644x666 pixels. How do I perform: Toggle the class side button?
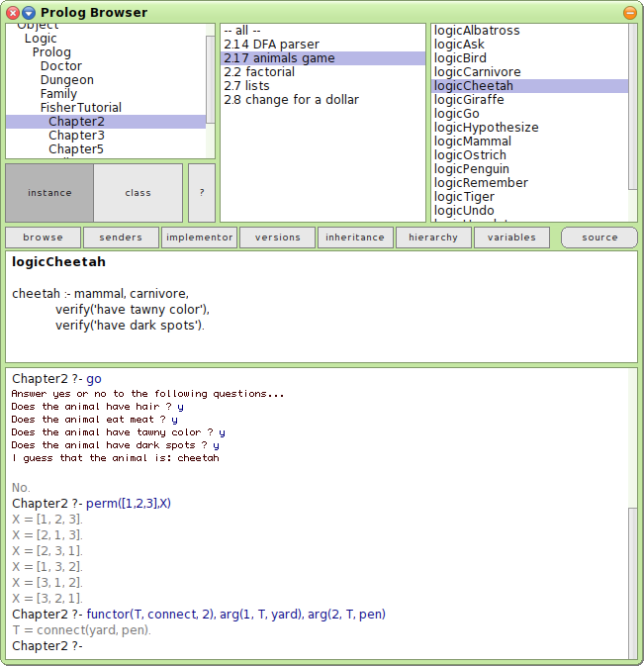click(138, 193)
